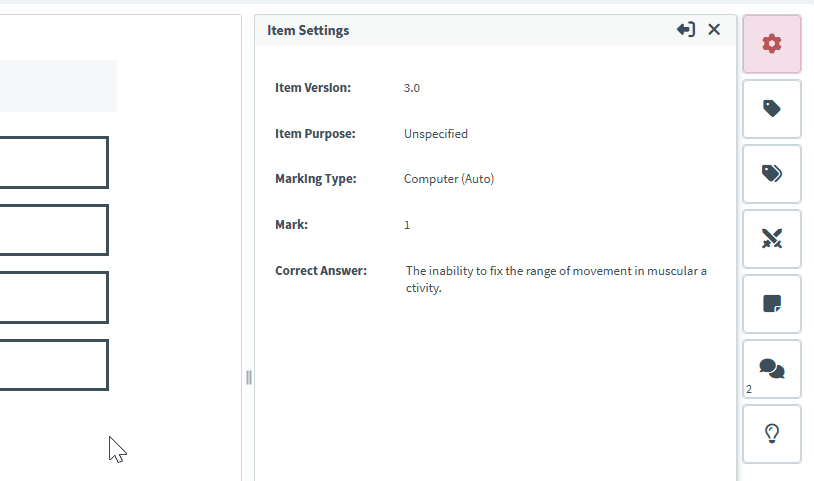Open the comments speech bubbles icon

[771, 369]
